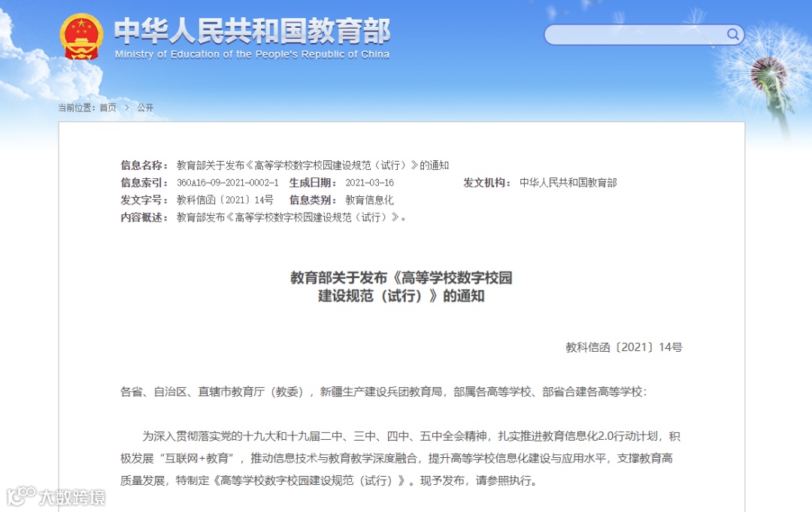The image size is (812, 512).
Task: Click the 发文字号 label
Action: [144, 200]
